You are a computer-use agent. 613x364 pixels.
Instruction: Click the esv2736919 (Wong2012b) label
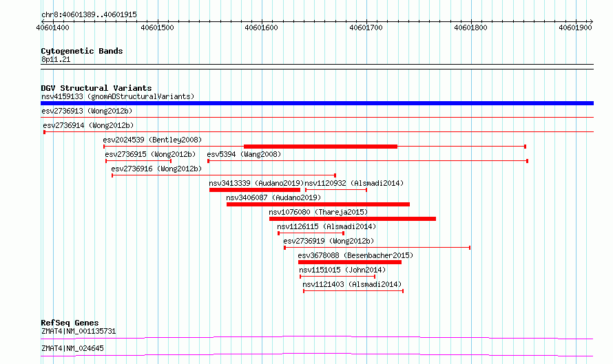(329, 241)
